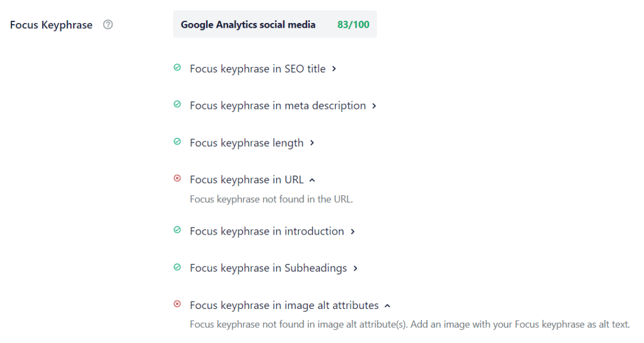Click the green check beside keyphrase length result

point(177,141)
